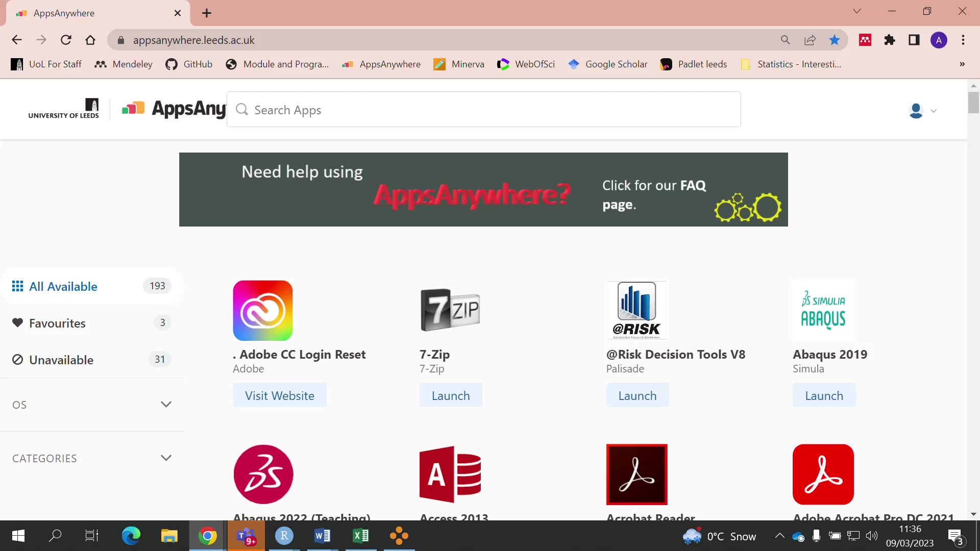The image size is (980, 551).
Task: Click the Adobe CC Login Reset app icon
Action: 263,310
